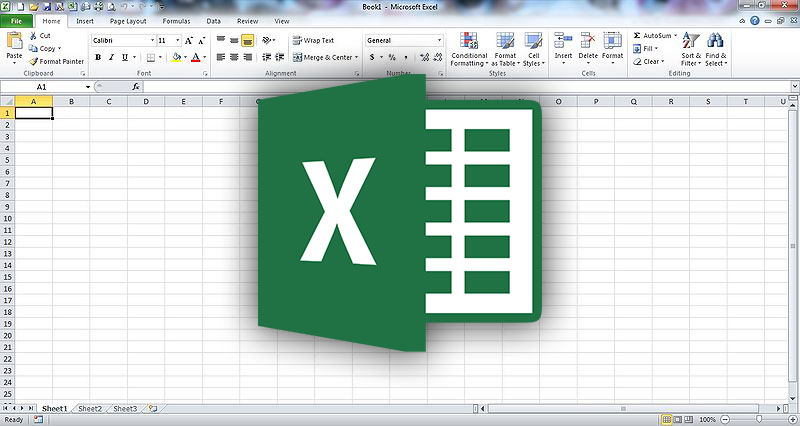Switch to the Page Layout tab

pyautogui.click(x=128, y=21)
